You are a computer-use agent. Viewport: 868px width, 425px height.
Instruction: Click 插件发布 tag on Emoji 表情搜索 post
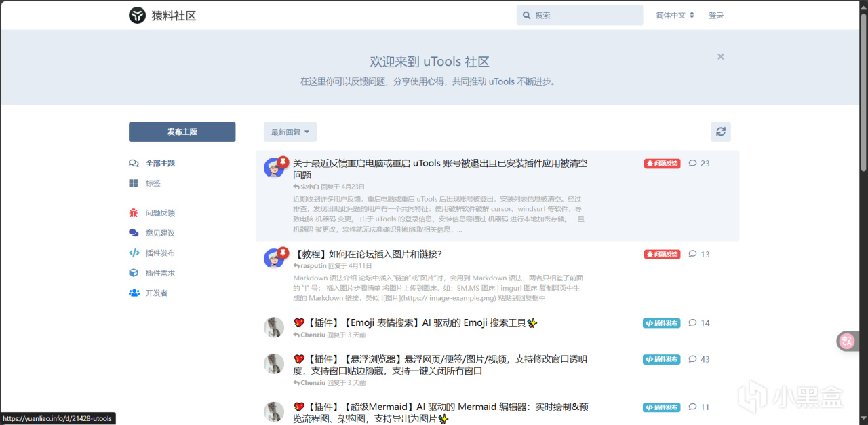661,323
